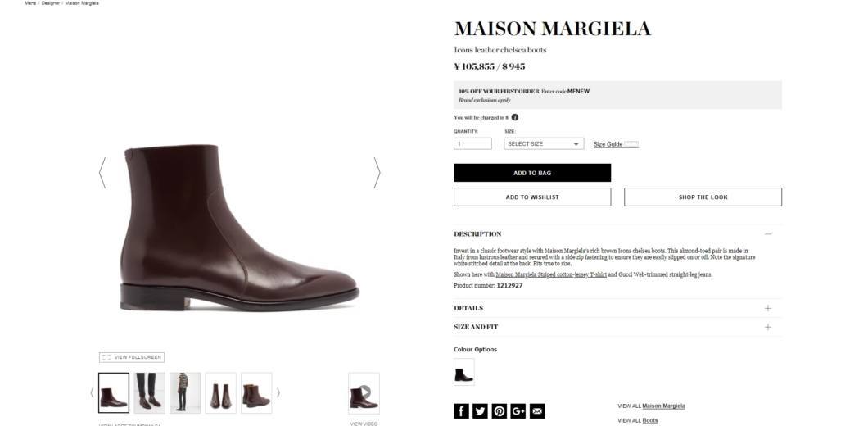Open the Size Guide link
This screenshot has height=426, width=868.
pyautogui.click(x=608, y=144)
